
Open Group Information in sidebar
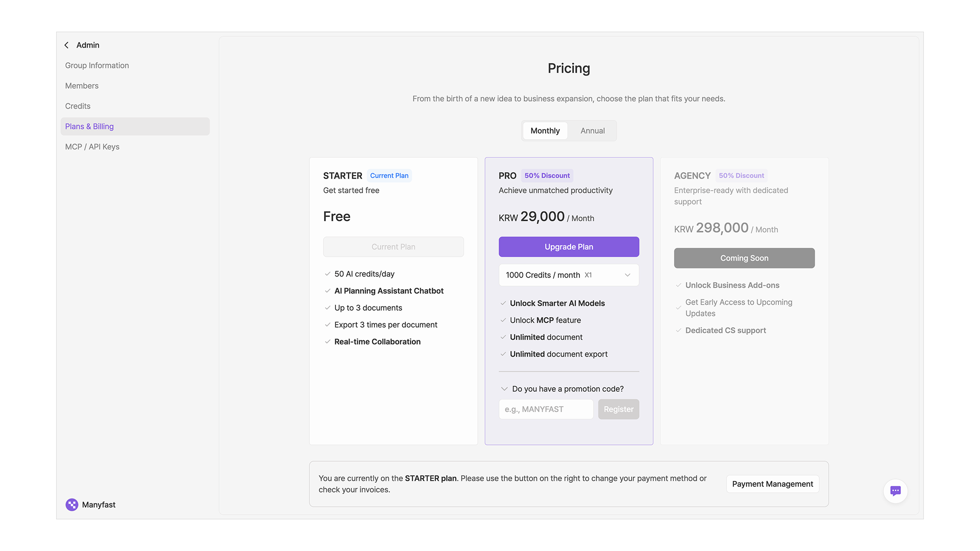coord(97,65)
